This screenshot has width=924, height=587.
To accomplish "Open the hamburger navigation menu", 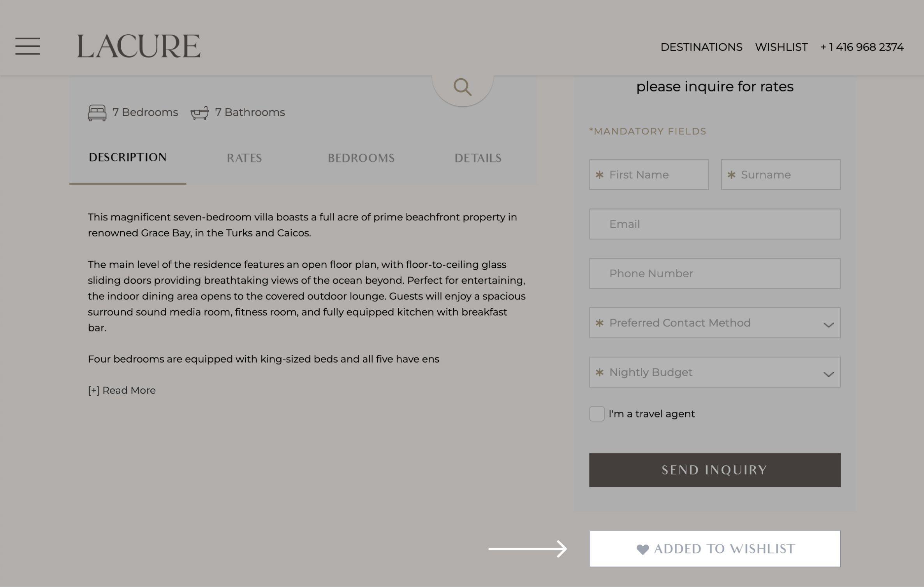I will 28,46.
